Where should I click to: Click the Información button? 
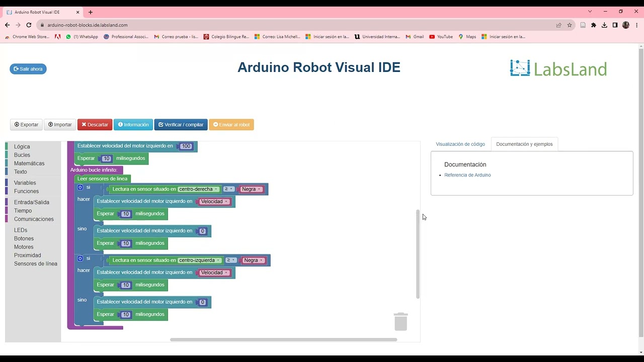[133, 125]
